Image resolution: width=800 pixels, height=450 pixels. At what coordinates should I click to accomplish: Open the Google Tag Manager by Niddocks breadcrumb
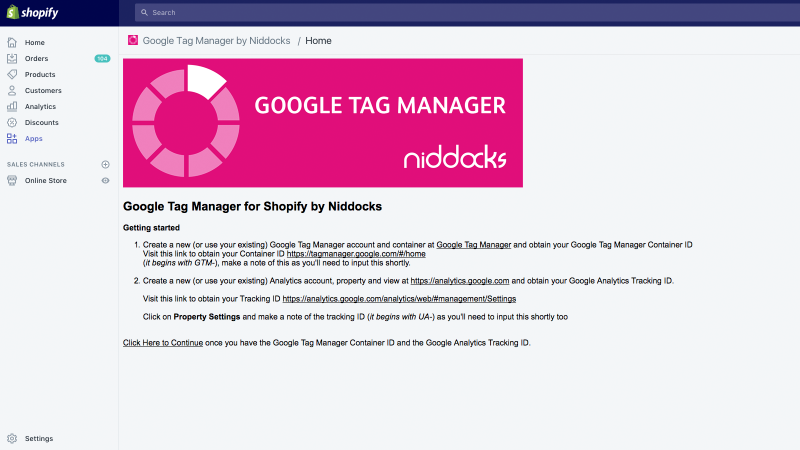216,41
